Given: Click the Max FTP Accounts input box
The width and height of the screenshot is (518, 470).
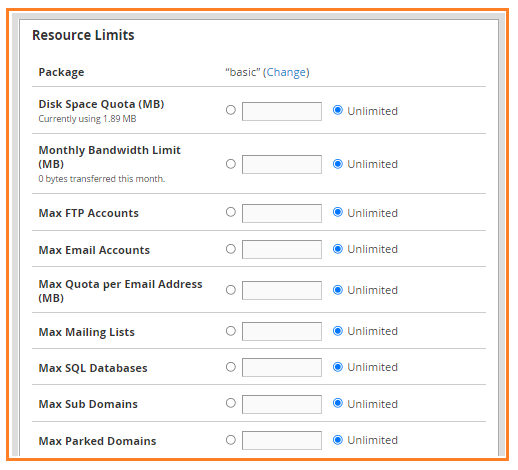Looking at the screenshot, I should pyautogui.click(x=282, y=213).
